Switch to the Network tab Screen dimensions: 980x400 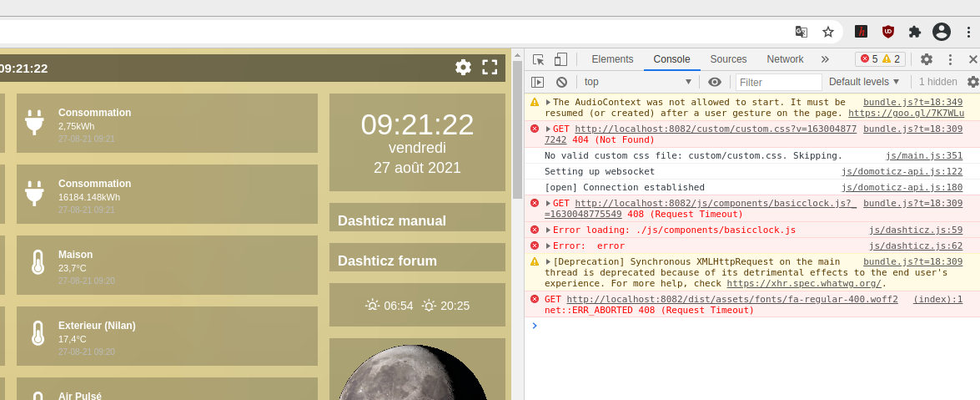coord(785,59)
